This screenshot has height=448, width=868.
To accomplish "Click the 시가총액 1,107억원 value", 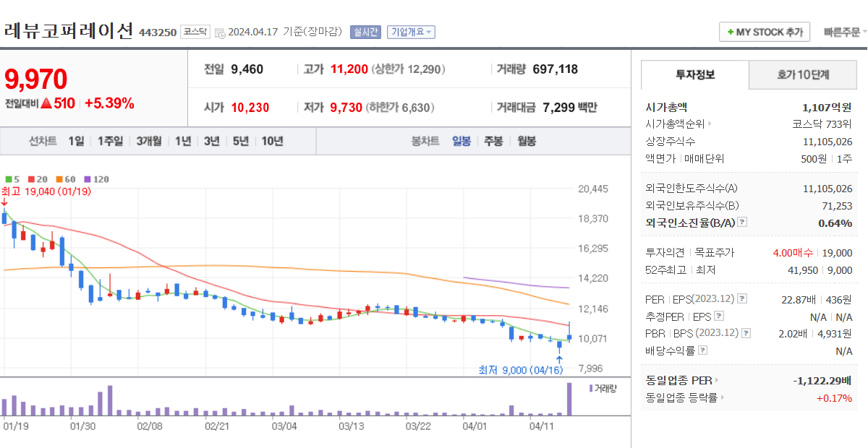I will [827, 107].
